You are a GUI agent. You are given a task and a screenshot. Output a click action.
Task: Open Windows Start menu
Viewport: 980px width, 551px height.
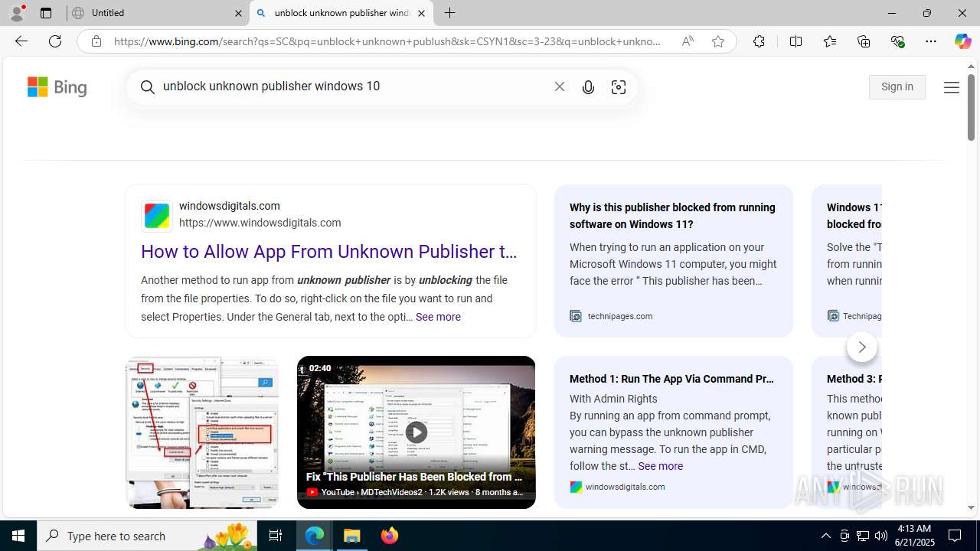click(18, 536)
